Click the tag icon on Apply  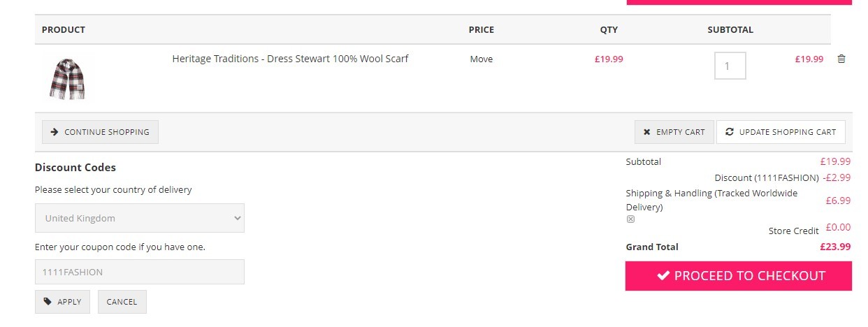[48, 302]
